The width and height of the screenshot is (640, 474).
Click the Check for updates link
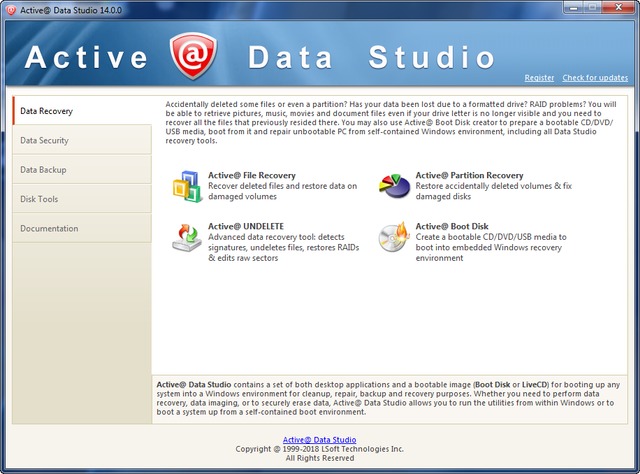pos(595,78)
